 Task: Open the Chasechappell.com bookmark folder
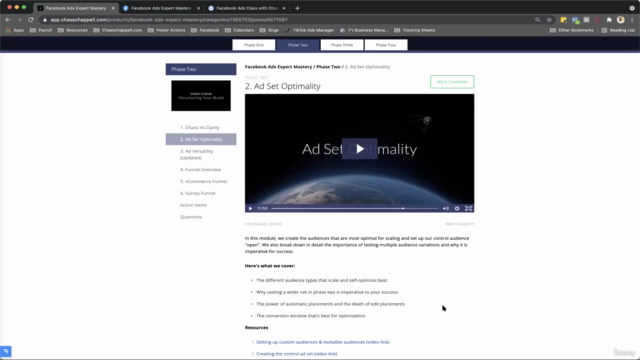tap(118, 30)
